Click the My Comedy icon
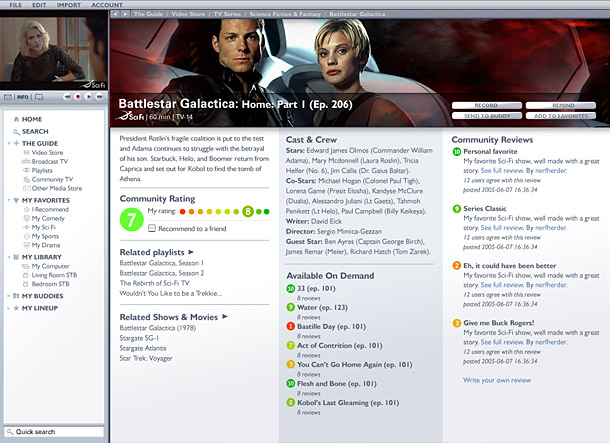 click(x=26, y=218)
